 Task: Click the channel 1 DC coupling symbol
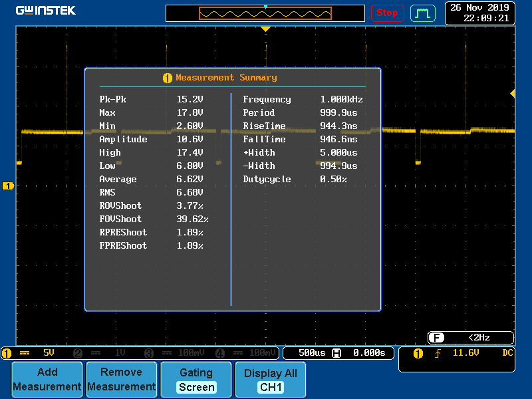tap(25, 353)
